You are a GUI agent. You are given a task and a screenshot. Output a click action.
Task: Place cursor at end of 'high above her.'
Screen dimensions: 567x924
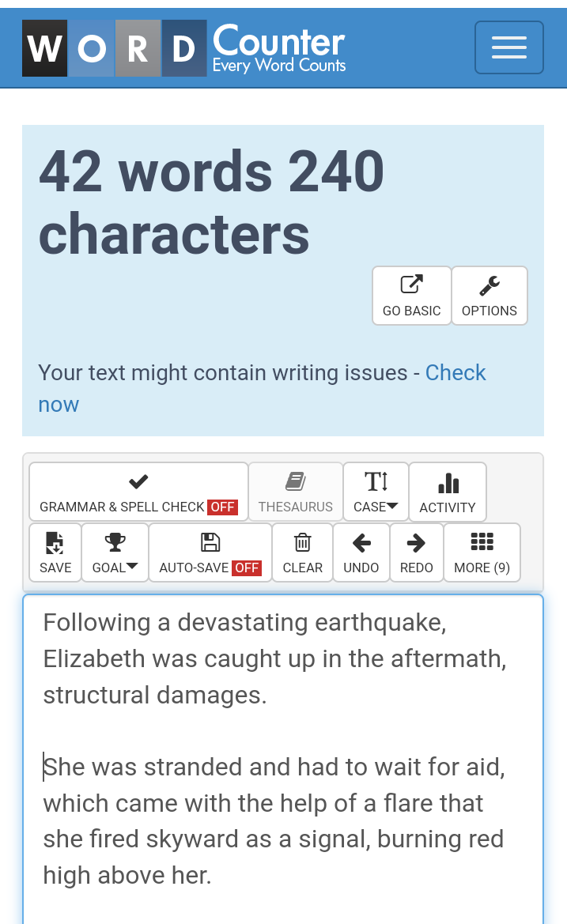212,876
